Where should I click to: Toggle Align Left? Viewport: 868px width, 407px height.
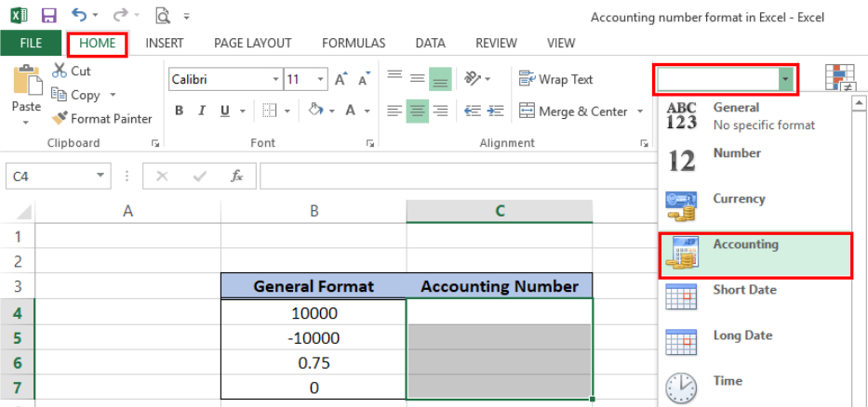coord(394,111)
